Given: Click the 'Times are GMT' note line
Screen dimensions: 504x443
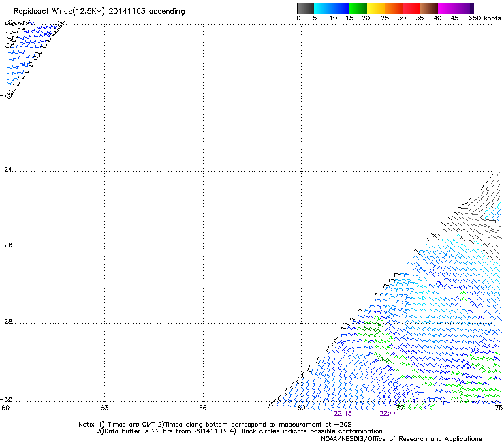Looking at the screenshot, I should point(215,425).
